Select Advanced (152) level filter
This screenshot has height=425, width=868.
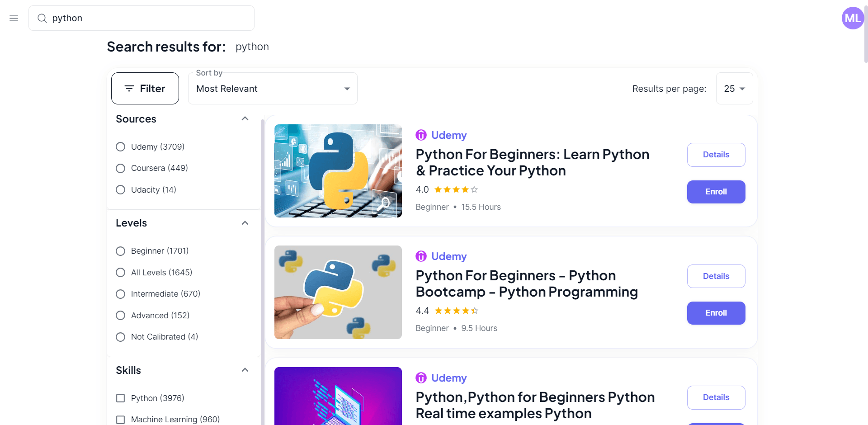(120, 316)
